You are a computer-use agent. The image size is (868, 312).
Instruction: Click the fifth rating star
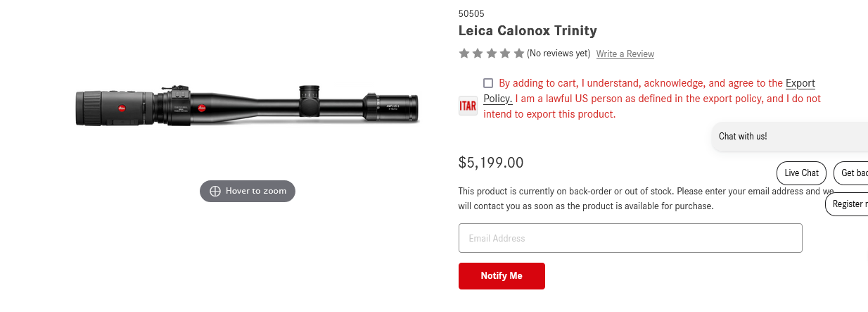tap(519, 54)
